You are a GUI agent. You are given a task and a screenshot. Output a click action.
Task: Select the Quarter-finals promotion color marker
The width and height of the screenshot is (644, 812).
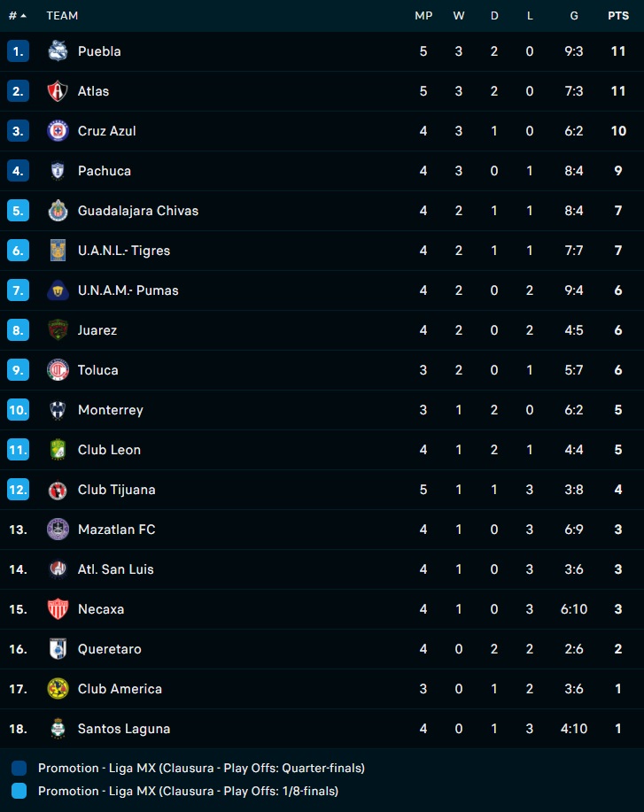pos(19,769)
